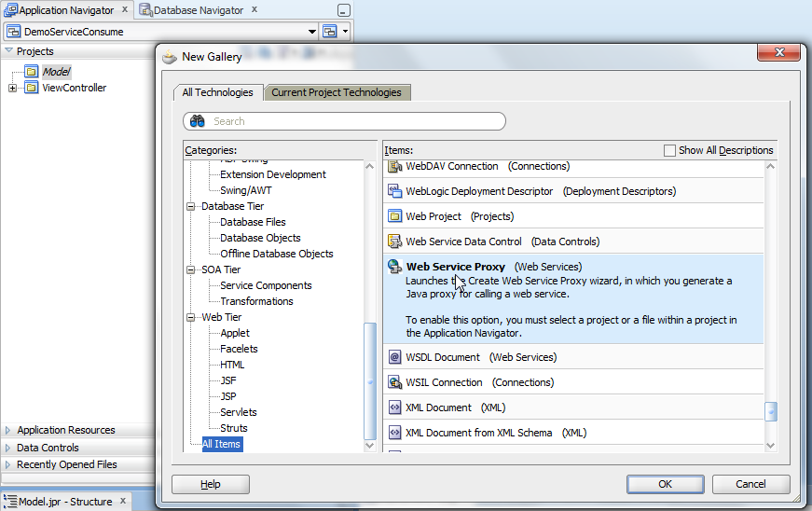Expand the Recently Opened Files panel
Screen dimensions: 812x511
tap(7, 465)
